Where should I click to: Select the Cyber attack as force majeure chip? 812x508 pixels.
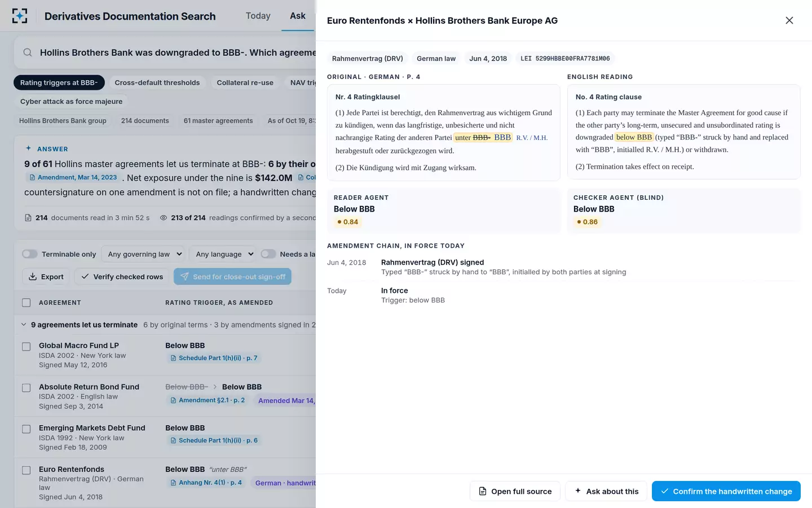[71, 102]
